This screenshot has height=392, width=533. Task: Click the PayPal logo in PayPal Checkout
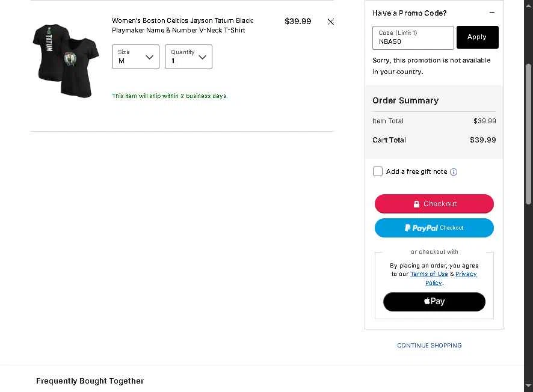click(x=421, y=228)
